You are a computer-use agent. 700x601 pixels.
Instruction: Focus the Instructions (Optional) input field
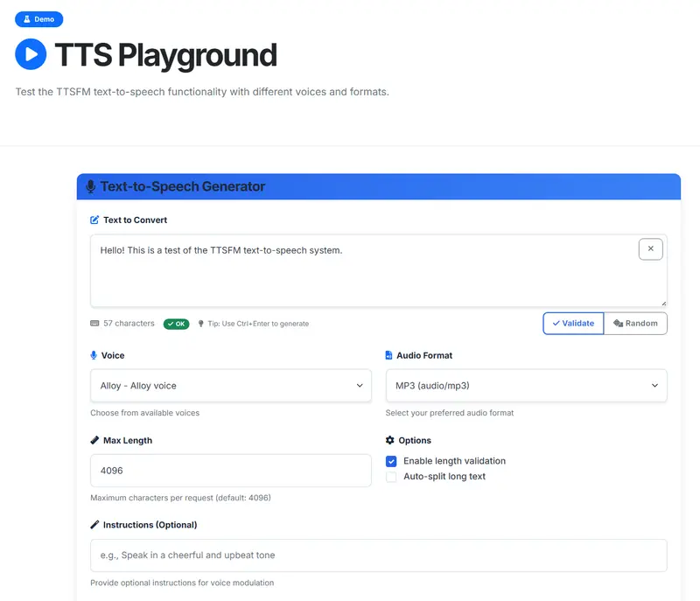(x=378, y=556)
